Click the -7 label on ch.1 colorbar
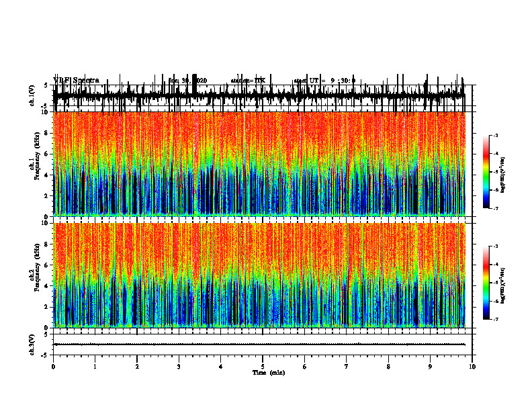Image resolution: width=532 pixels, height=411 pixels. coord(496,208)
